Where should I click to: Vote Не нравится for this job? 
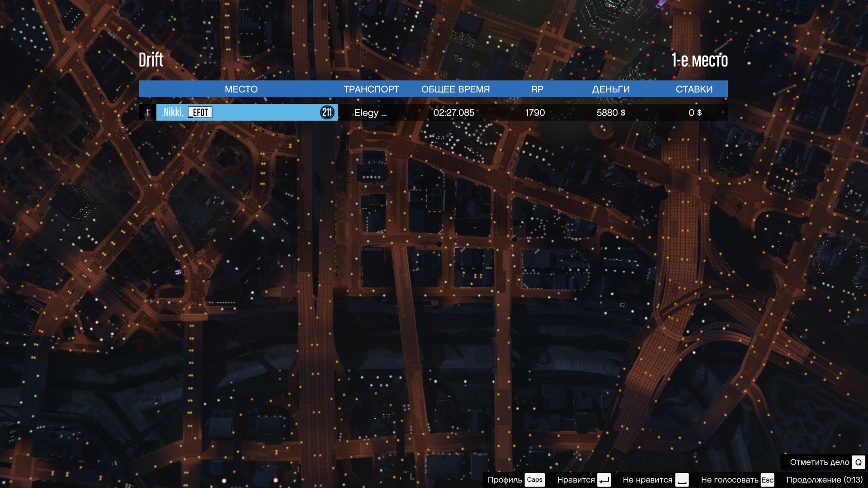pos(647,480)
